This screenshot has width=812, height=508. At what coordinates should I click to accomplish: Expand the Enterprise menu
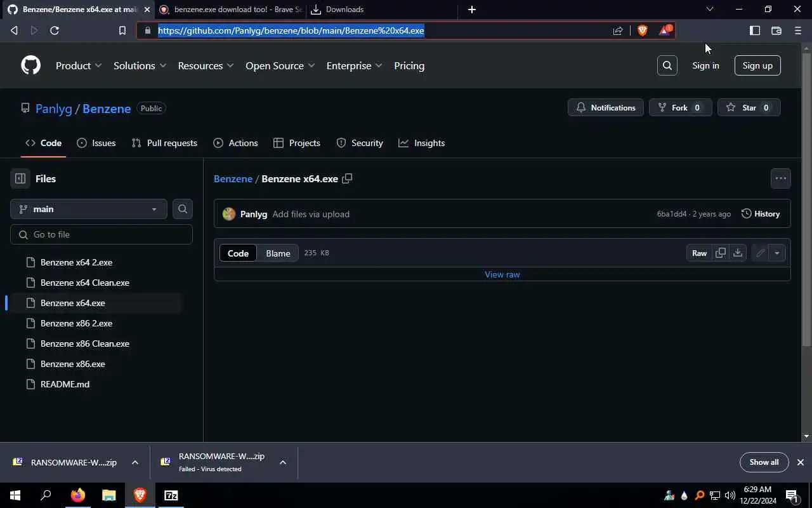pyautogui.click(x=354, y=65)
